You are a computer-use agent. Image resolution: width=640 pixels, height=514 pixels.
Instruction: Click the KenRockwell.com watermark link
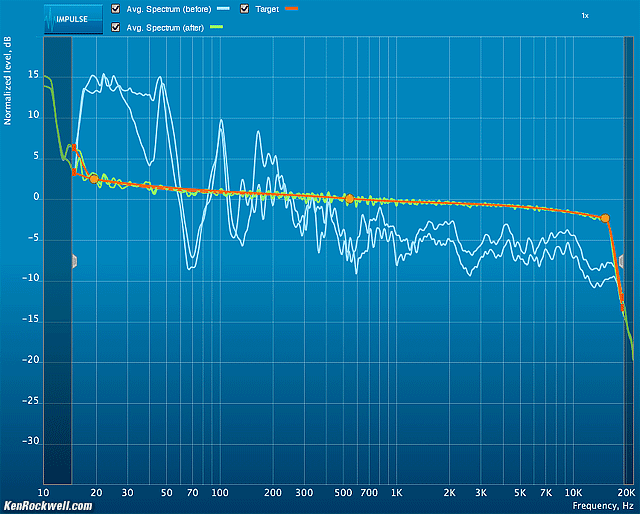pyautogui.click(x=48, y=506)
